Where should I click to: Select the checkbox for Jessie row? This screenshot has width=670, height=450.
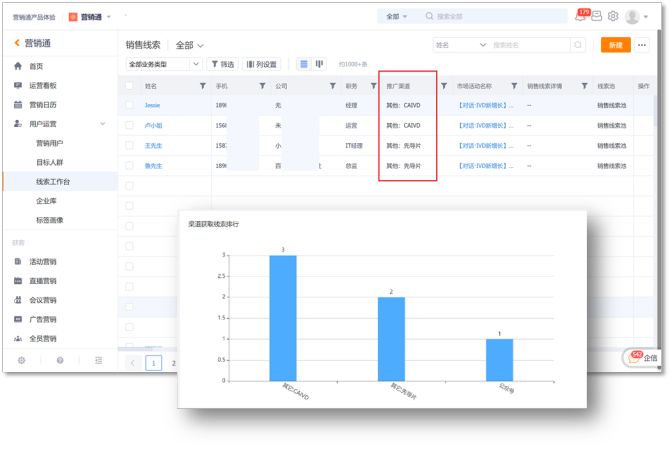129,105
